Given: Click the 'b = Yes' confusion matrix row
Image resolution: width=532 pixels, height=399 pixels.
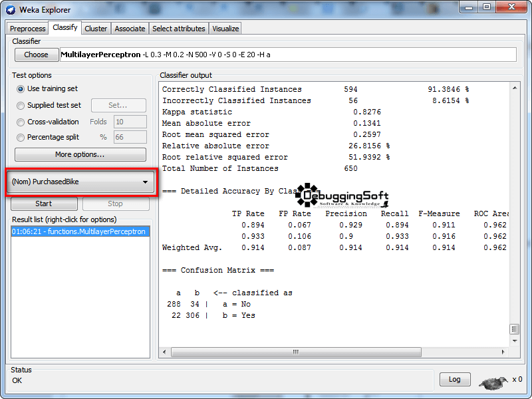Looking at the screenshot, I should [x=213, y=315].
